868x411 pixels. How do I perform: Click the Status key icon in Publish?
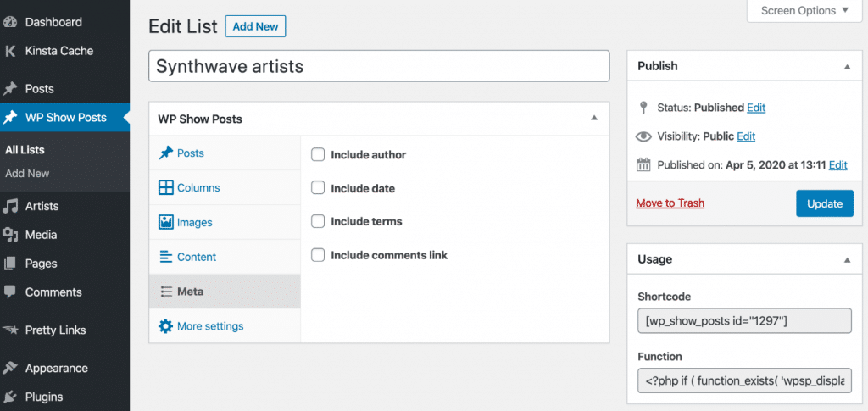[x=643, y=108]
